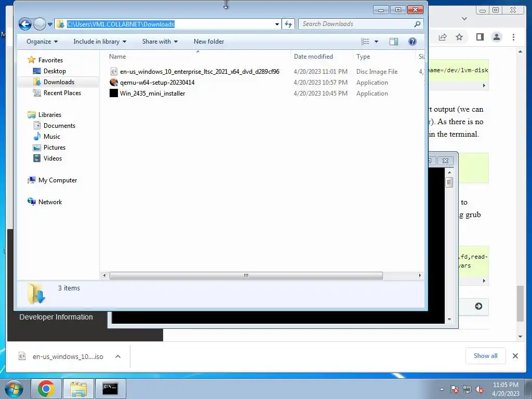Select qemu-w64-setup-20230414 file
Viewport: 532px width, 399px height.
[x=157, y=83]
